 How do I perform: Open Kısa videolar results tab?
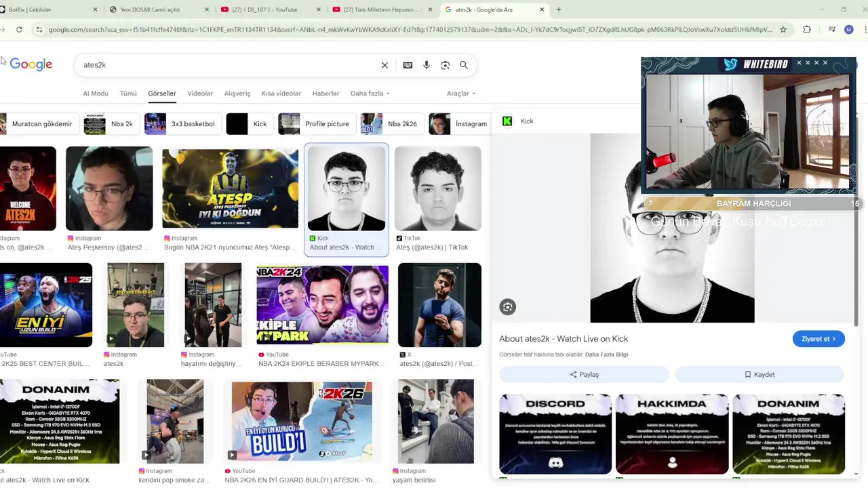click(x=281, y=94)
